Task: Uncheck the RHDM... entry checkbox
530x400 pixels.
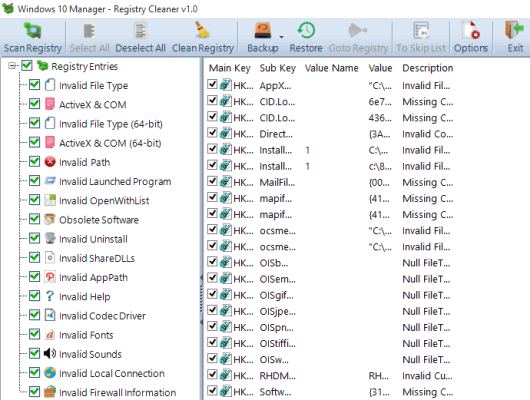Action: click(x=212, y=374)
